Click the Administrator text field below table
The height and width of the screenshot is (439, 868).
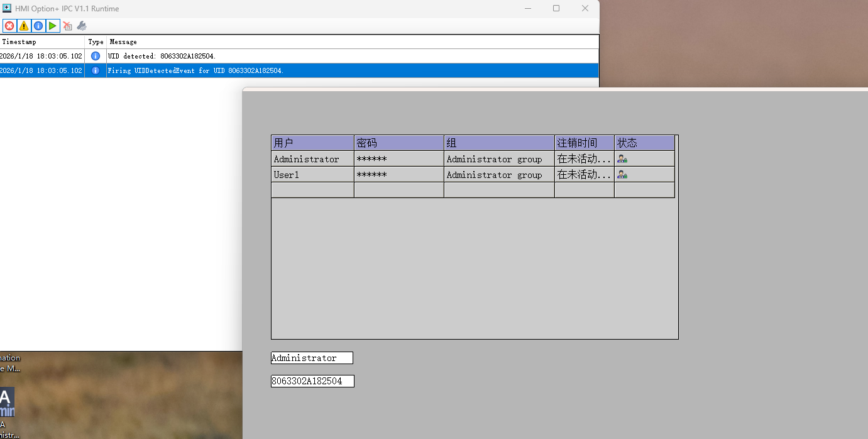click(312, 358)
